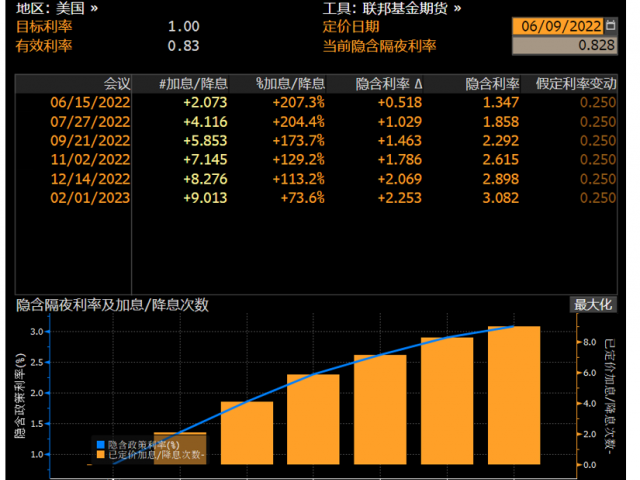This screenshot has height=480, width=640.
Task: Click the tallest rightmost orange chart bar
Action: (514, 395)
